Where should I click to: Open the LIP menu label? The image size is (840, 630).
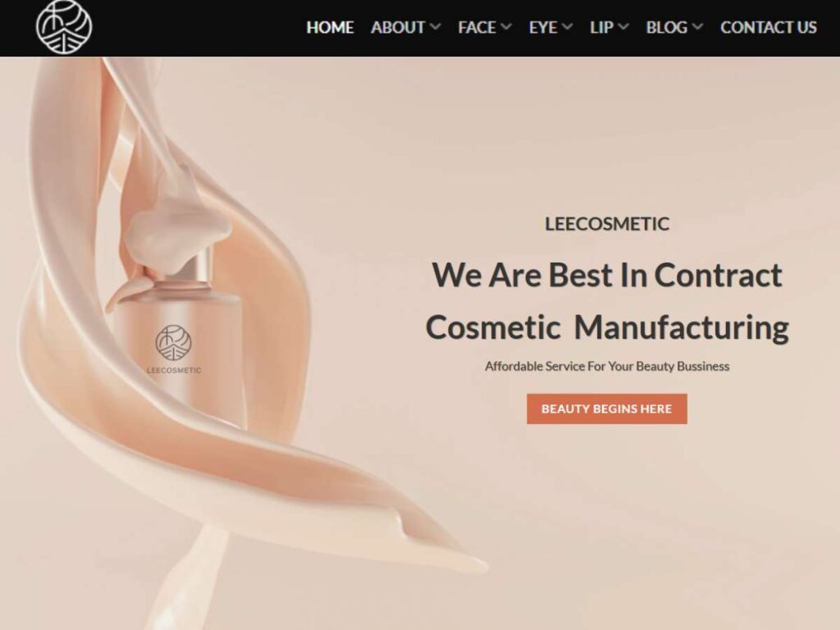coord(601,27)
